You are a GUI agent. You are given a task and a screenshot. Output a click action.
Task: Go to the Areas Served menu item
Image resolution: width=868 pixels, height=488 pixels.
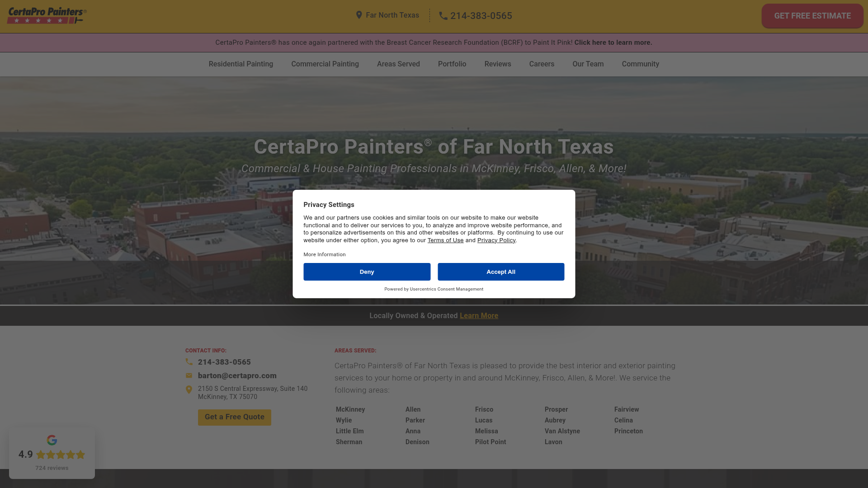click(x=398, y=64)
